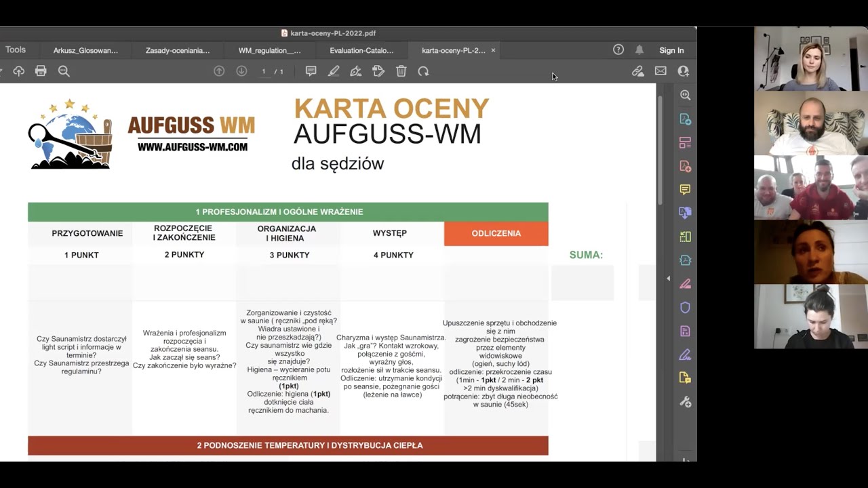Screen dimensions: 868x488
Task: Go to previous page arrow
Action: (x=219, y=71)
